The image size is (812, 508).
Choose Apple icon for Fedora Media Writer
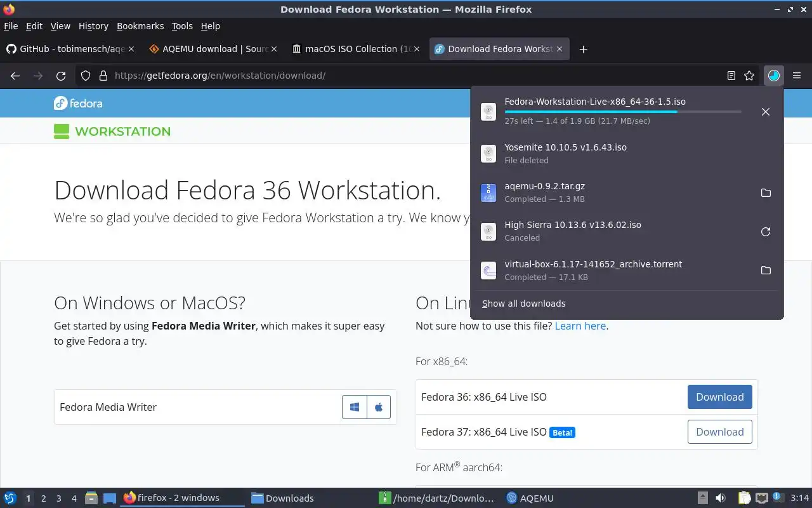pyautogui.click(x=379, y=407)
